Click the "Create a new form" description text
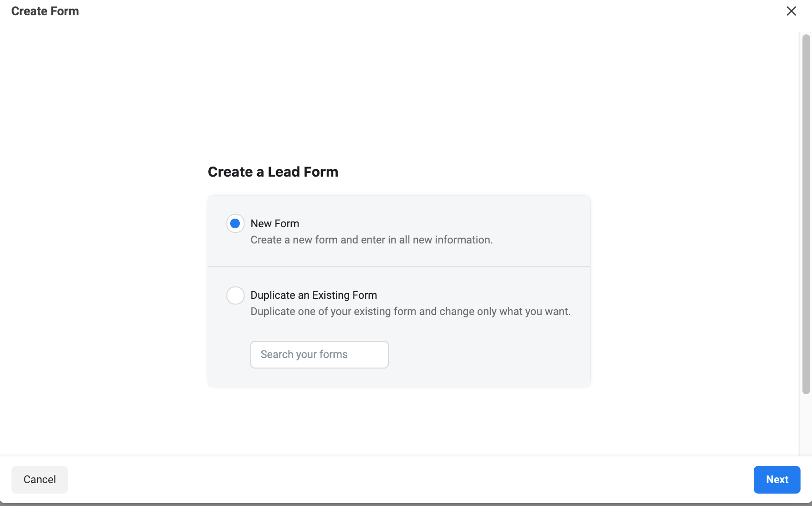 [x=371, y=240]
